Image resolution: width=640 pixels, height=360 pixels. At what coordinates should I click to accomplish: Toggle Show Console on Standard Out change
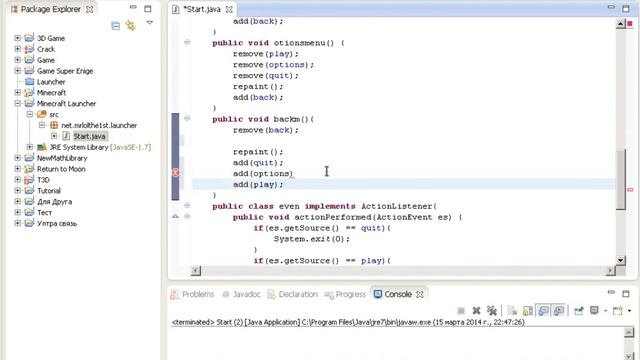point(543,311)
